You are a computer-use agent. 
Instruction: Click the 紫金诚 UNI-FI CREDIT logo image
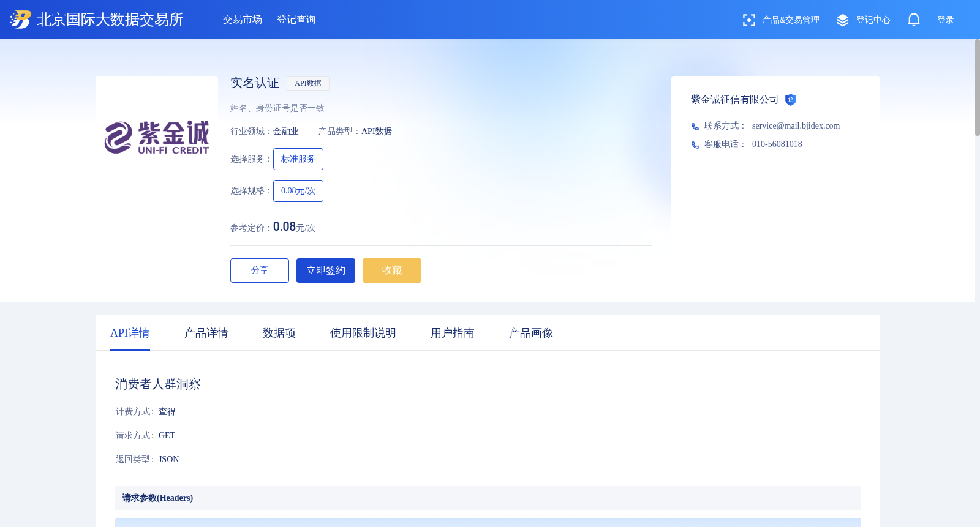(157, 137)
